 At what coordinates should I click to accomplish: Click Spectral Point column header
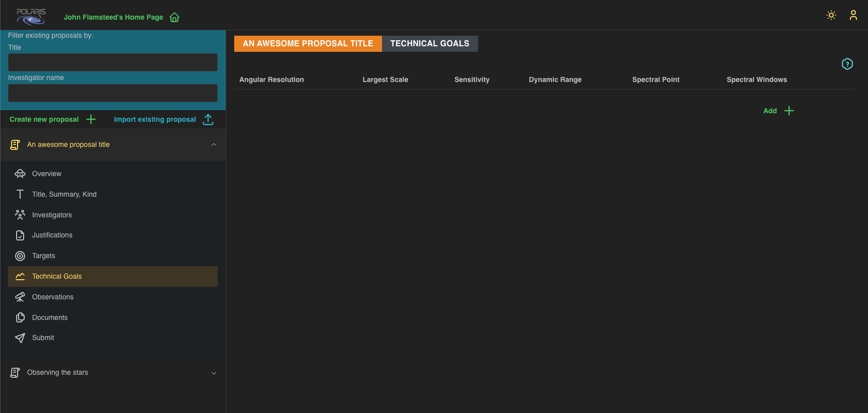pyautogui.click(x=656, y=79)
